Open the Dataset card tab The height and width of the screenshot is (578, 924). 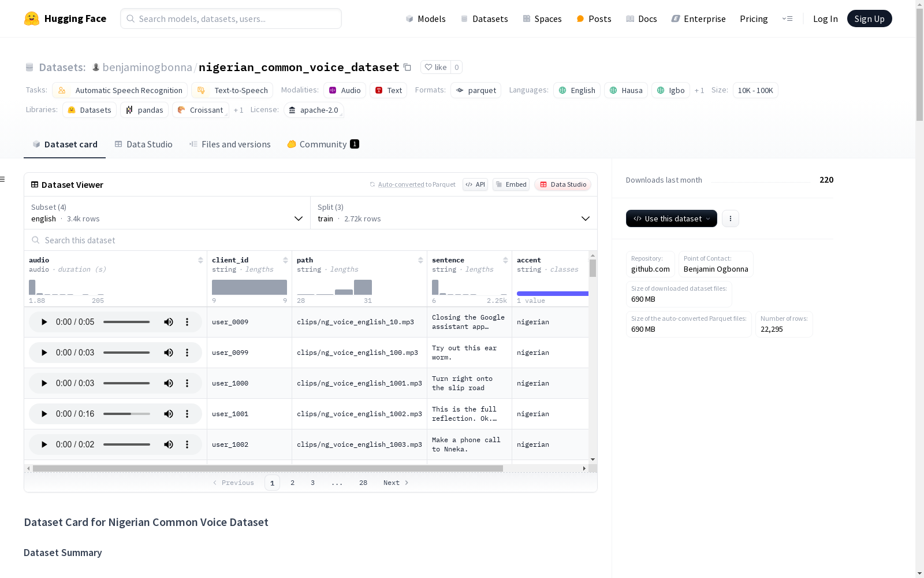click(65, 144)
